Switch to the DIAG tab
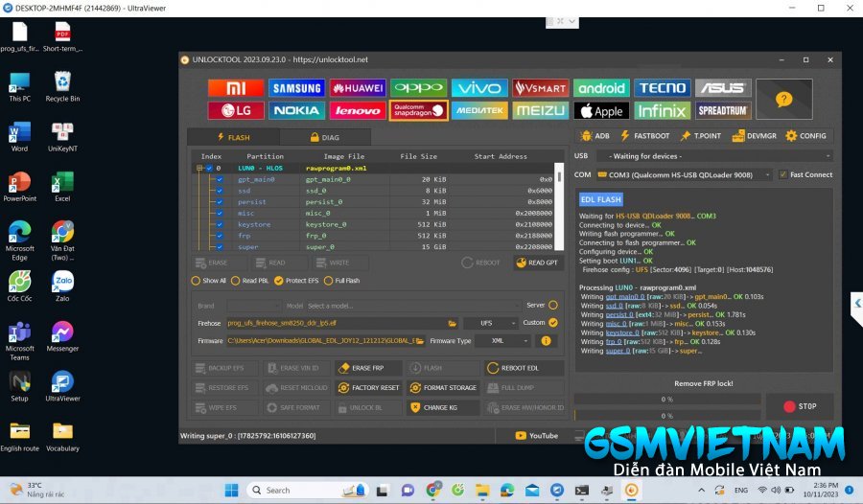The height and width of the screenshot is (504, 863). point(325,137)
